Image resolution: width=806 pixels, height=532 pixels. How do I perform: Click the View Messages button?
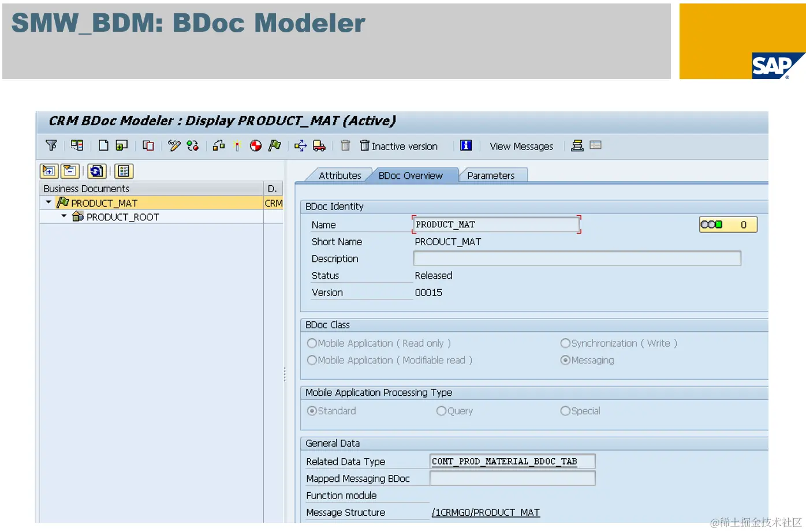pos(521,147)
